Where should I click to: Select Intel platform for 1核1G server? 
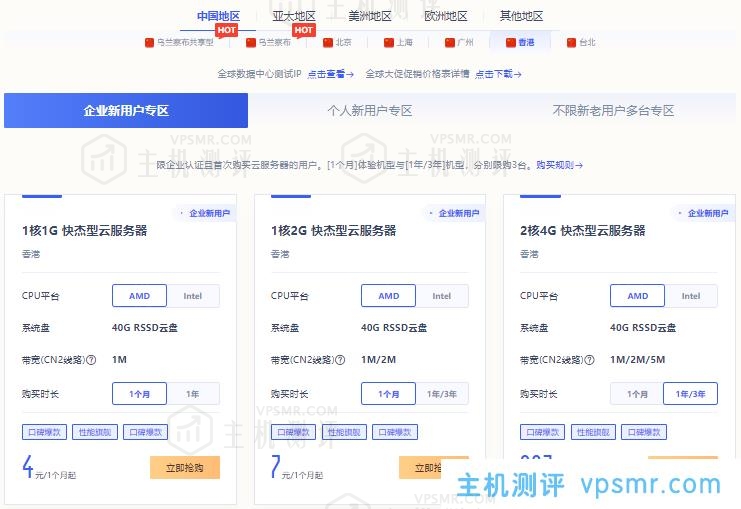click(193, 296)
